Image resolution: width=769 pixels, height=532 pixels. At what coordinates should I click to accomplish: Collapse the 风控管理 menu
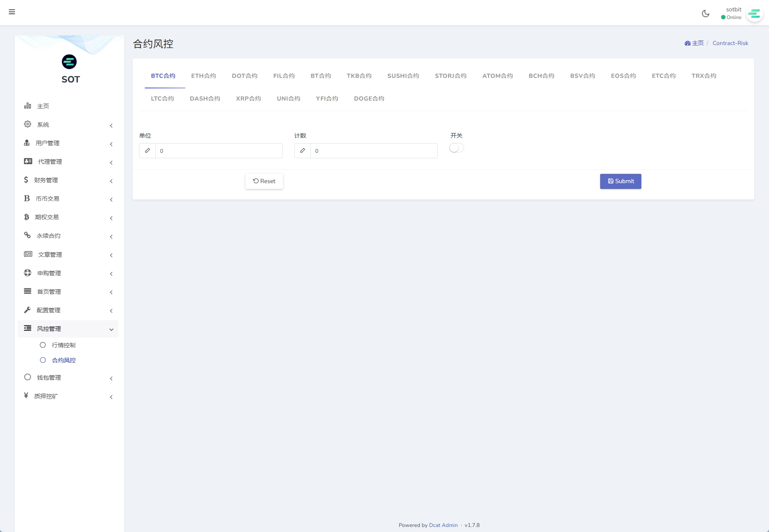coord(68,329)
